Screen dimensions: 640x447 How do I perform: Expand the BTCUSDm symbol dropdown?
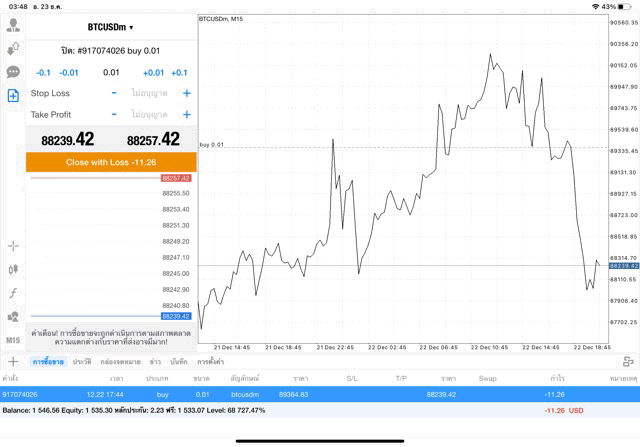[x=110, y=27]
